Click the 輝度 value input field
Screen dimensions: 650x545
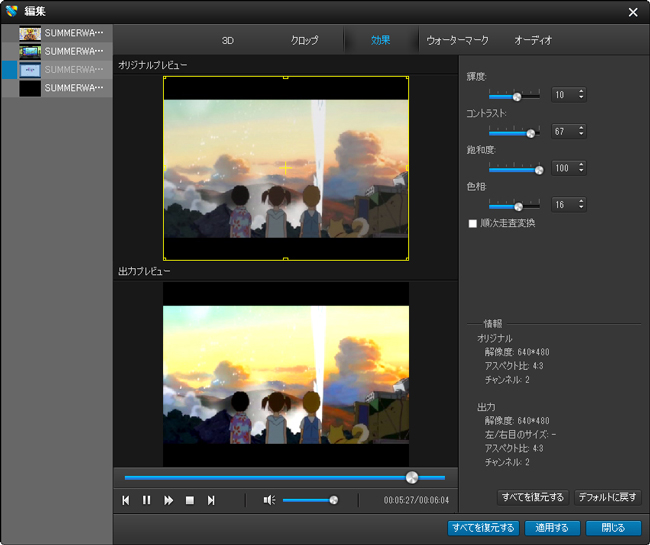pos(561,95)
